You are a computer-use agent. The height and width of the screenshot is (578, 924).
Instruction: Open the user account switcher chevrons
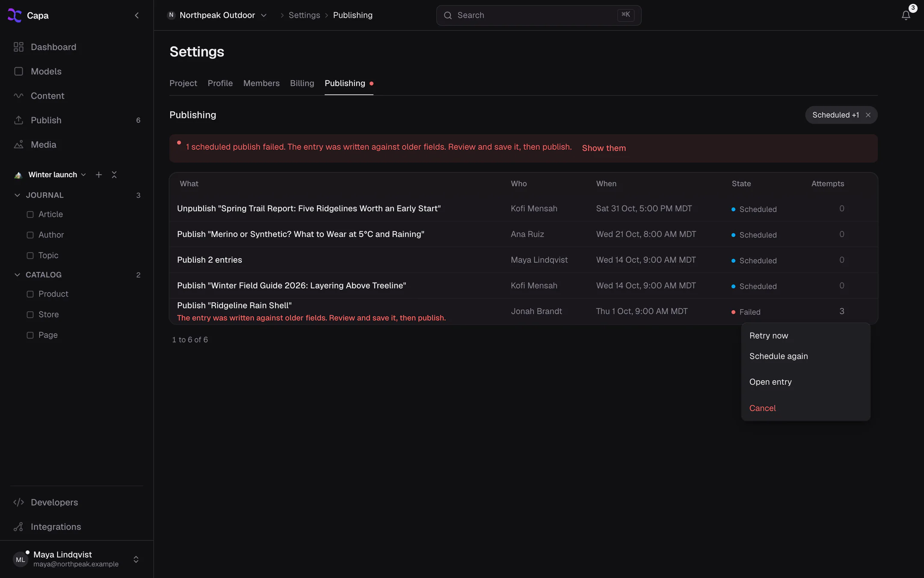(x=136, y=560)
